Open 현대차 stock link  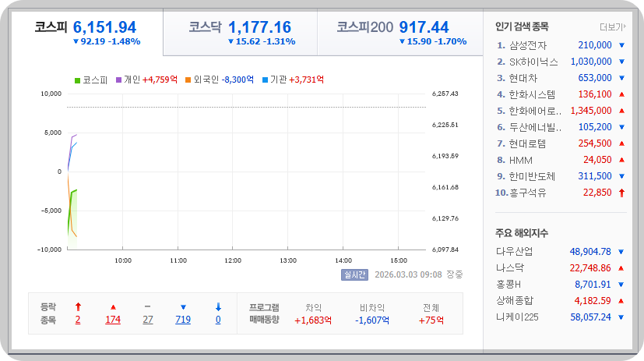click(523, 78)
